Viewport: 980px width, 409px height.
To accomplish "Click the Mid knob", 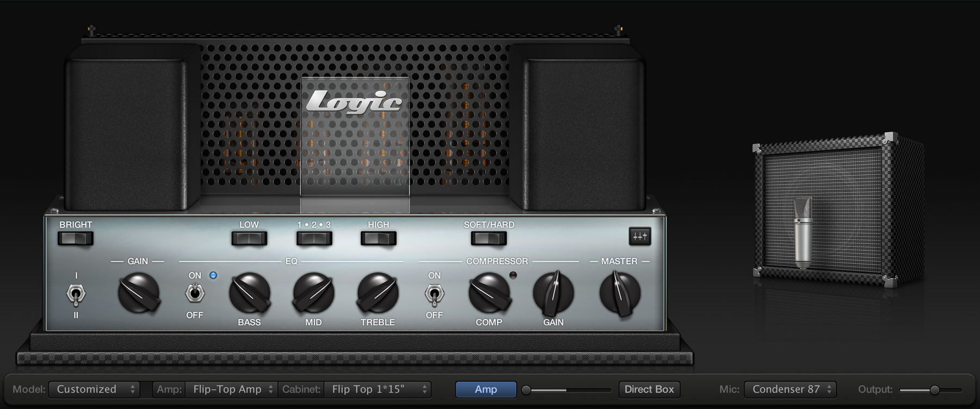I will tap(314, 293).
